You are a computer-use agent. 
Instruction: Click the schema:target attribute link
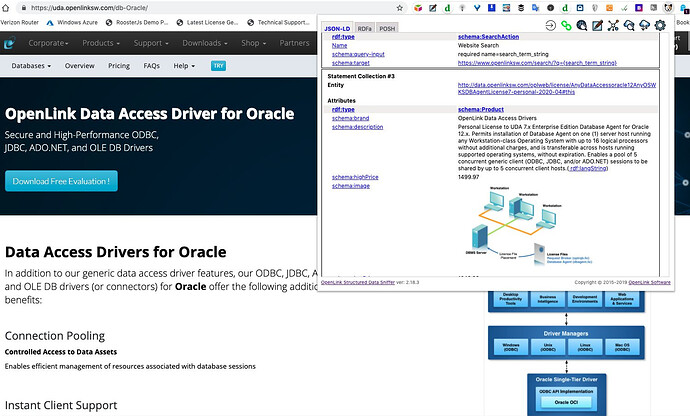tap(351, 63)
